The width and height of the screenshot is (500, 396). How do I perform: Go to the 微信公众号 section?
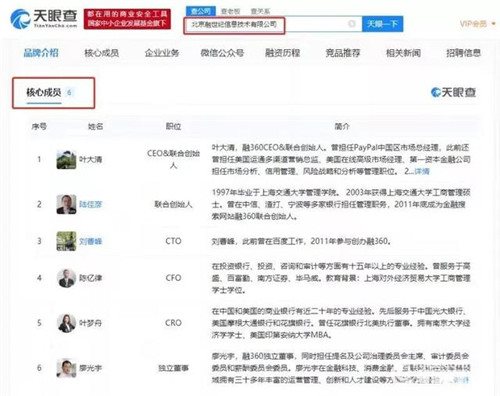tap(222, 53)
